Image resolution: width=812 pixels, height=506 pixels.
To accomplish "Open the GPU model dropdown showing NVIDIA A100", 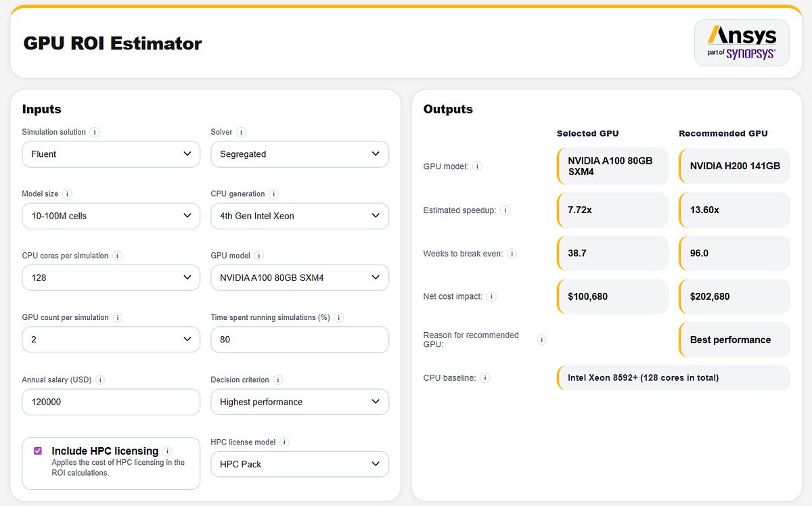I will coord(300,277).
